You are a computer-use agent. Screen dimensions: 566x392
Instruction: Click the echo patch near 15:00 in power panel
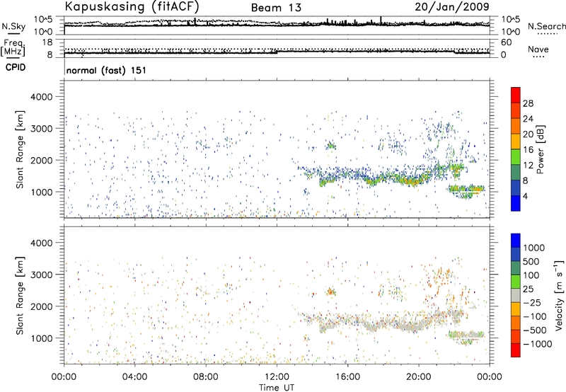(330, 146)
